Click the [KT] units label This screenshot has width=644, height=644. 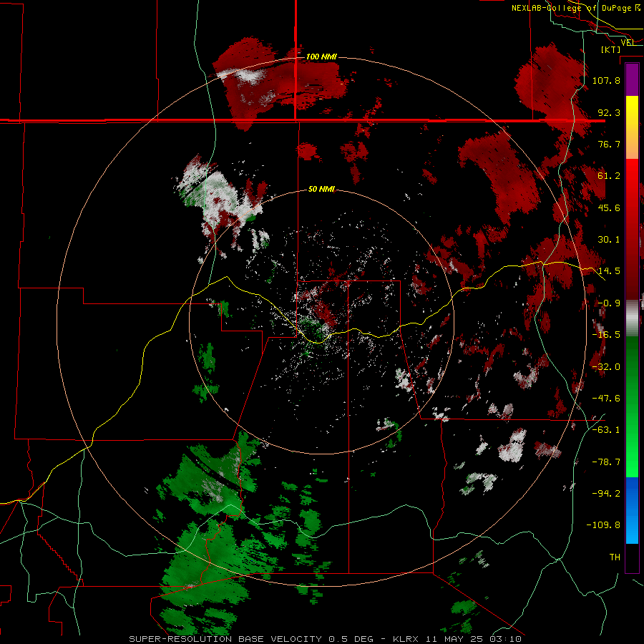coord(611,49)
